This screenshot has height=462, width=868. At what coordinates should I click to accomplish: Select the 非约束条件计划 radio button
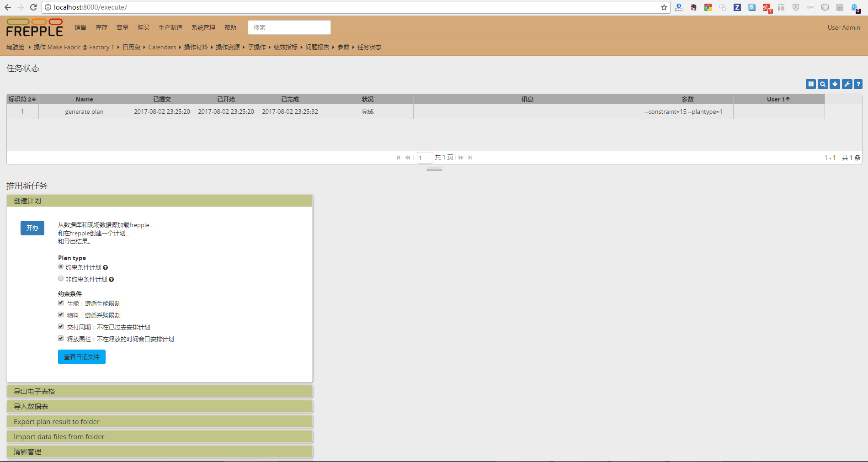[x=61, y=279]
